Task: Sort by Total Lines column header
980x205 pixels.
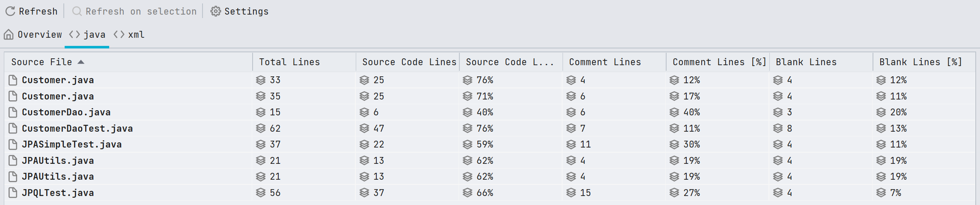Action: [x=289, y=62]
